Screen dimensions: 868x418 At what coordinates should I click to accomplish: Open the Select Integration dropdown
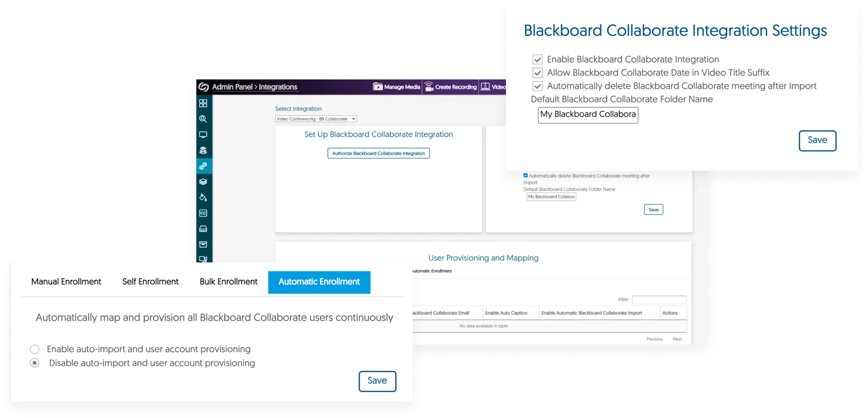pyautogui.click(x=315, y=118)
